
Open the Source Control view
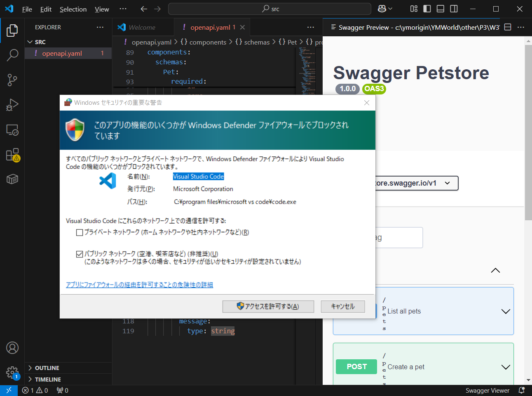[12, 80]
